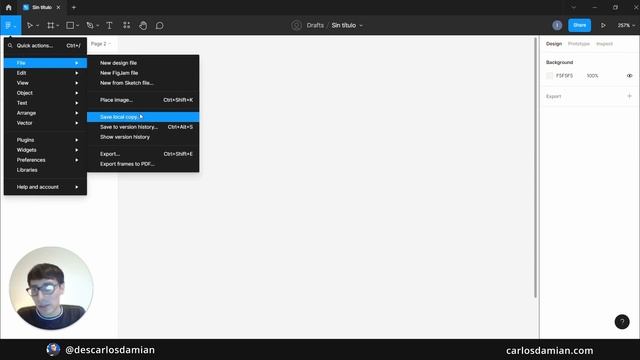This screenshot has width=640, height=360.
Task: Switch to the Prototype tab
Action: [x=579, y=44]
